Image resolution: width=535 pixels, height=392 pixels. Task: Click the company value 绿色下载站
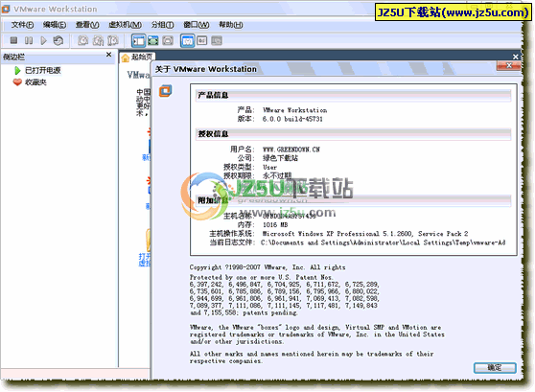pos(280,158)
